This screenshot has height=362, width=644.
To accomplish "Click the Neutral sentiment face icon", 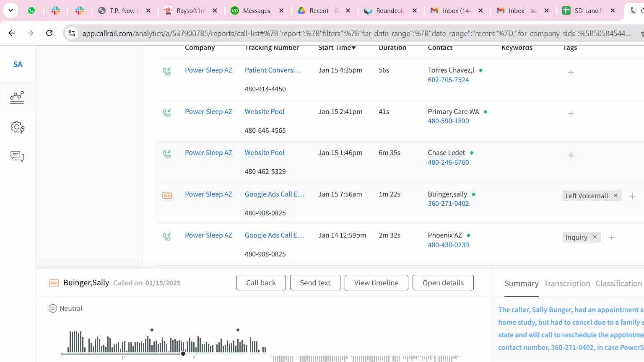I will [53, 308].
